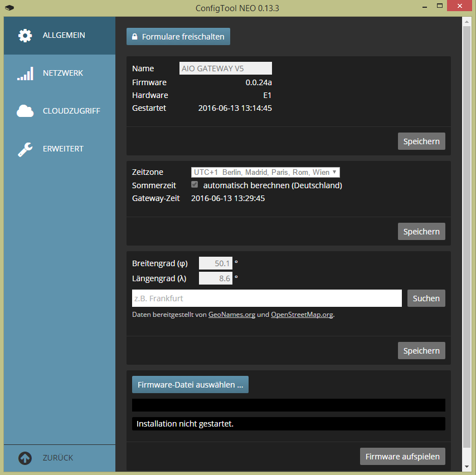Toggle Sommerzeit automatisch berechnen checkbox
The width and height of the screenshot is (476, 475).
click(195, 185)
